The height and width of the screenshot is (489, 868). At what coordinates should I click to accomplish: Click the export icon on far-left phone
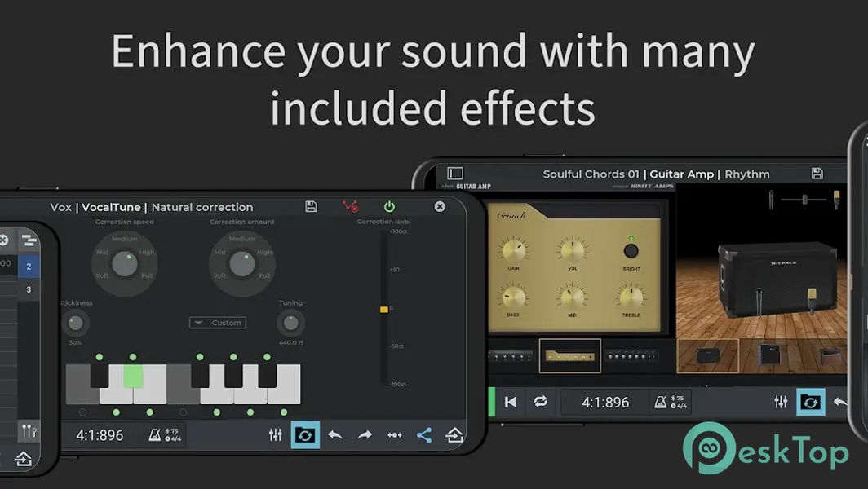(x=23, y=459)
